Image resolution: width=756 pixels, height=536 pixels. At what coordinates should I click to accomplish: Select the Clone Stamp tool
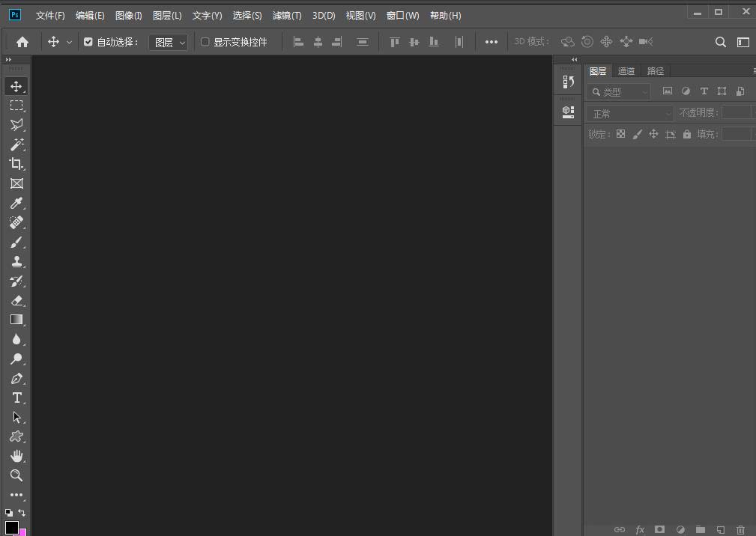[x=16, y=261]
